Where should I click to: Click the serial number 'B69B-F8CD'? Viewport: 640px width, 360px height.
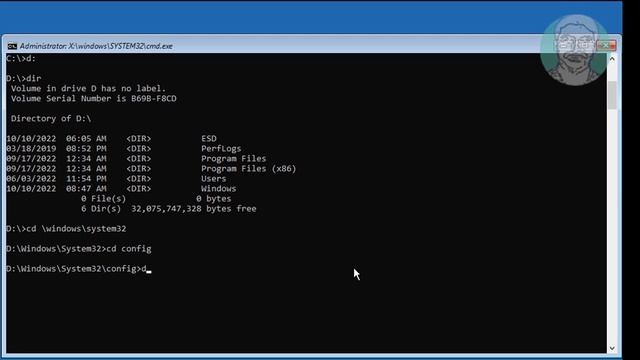(154, 98)
